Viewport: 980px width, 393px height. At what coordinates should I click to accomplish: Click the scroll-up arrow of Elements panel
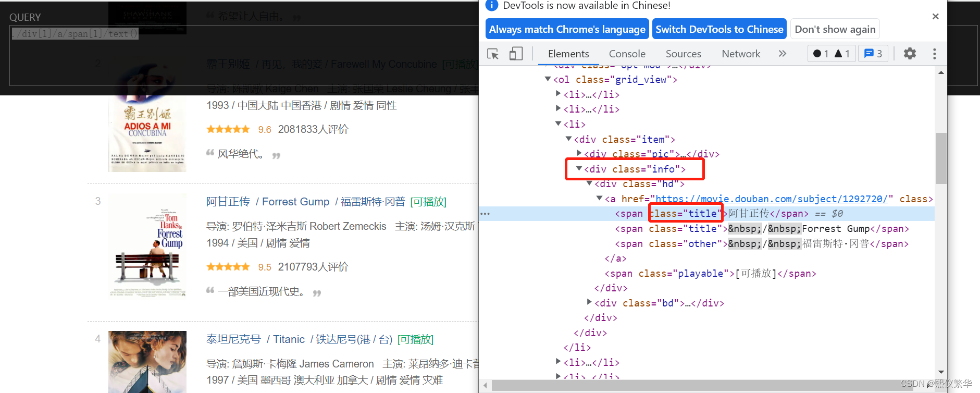[x=941, y=72]
